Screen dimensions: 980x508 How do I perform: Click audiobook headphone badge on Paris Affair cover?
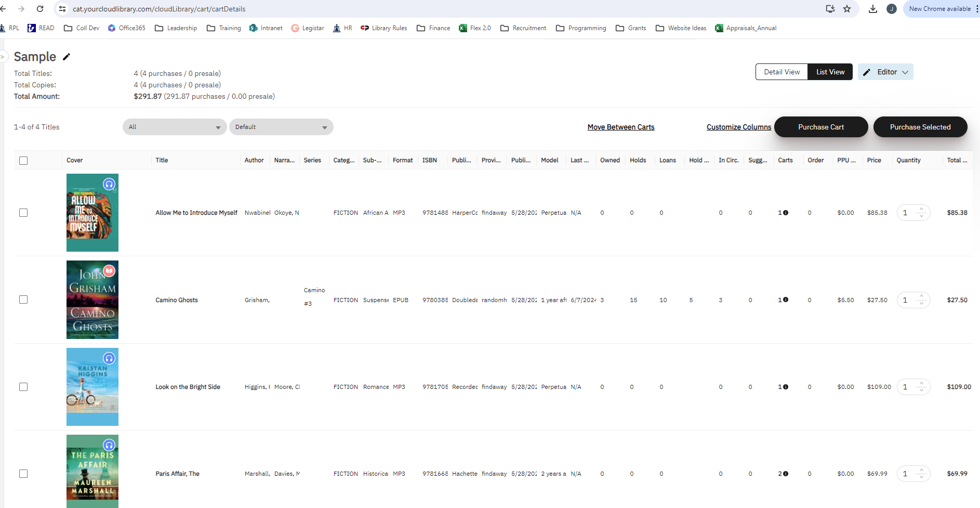click(109, 445)
